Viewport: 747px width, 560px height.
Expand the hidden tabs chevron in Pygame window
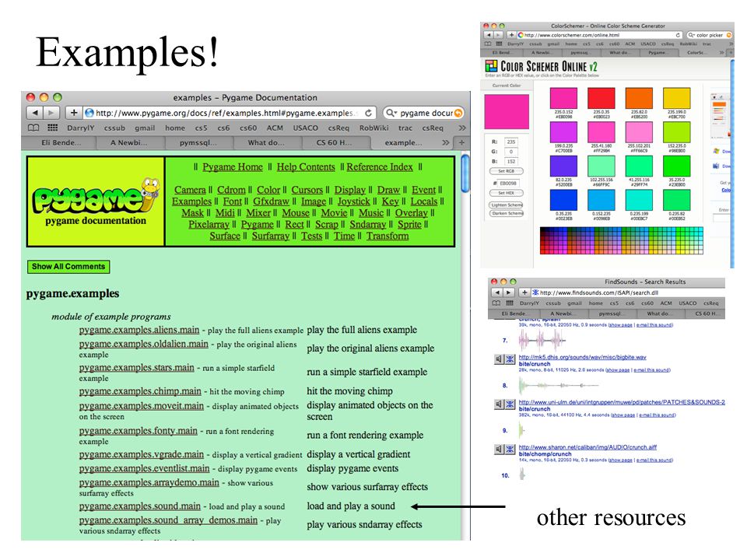pos(445,142)
